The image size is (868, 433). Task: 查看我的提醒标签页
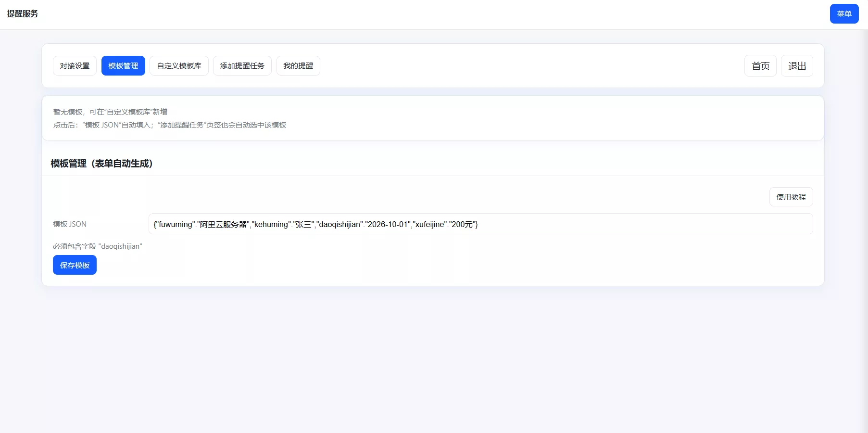coord(298,66)
